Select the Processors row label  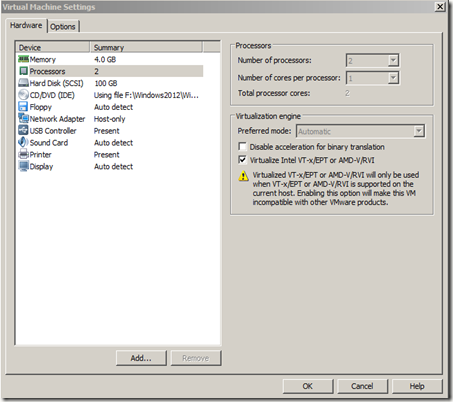(47, 71)
